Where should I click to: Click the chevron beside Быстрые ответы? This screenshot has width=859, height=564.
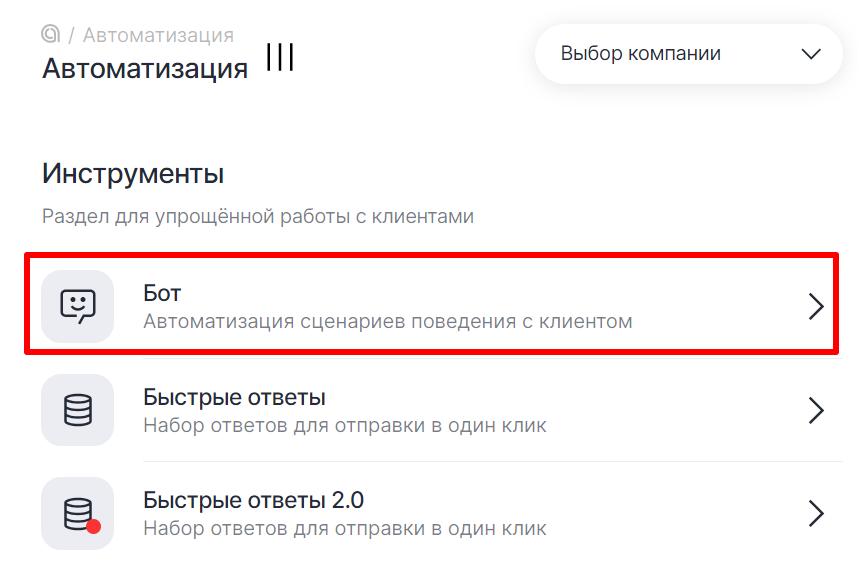[x=816, y=410]
